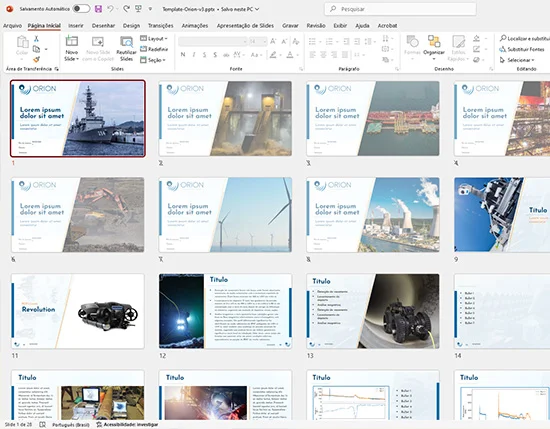Image resolution: width=550 pixels, height=429 pixels.
Task: Open the Arquivo menu
Action: tap(12, 26)
